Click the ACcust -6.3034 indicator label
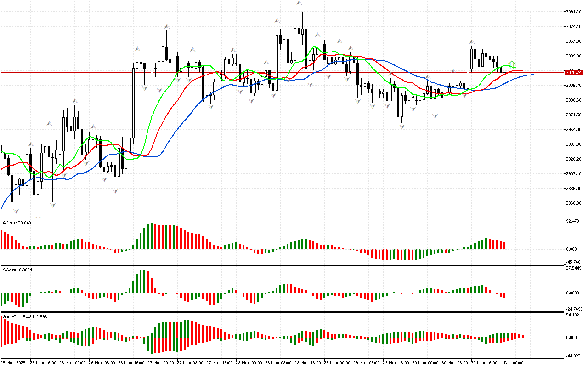 pyautogui.click(x=17, y=270)
